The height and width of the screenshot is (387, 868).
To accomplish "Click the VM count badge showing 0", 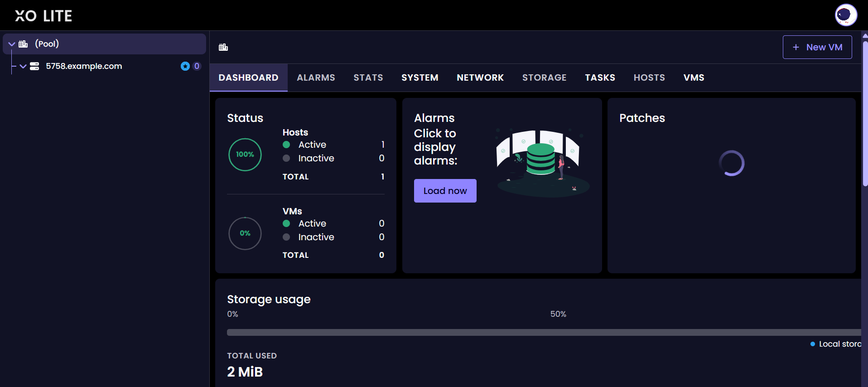I will pos(197,66).
